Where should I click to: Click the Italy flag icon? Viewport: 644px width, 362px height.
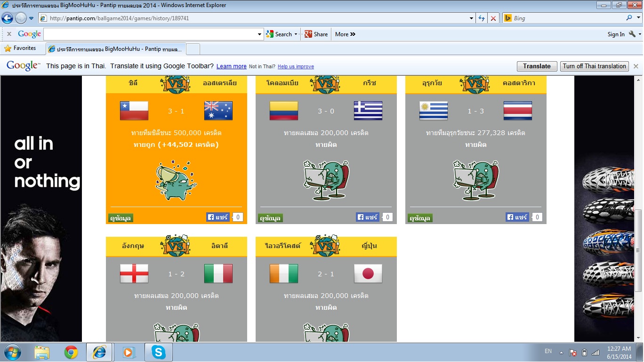(x=218, y=274)
